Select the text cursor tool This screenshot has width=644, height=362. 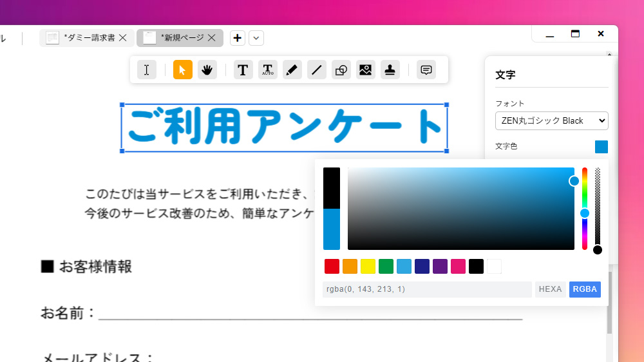pyautogui.click(x=147, y=70)
